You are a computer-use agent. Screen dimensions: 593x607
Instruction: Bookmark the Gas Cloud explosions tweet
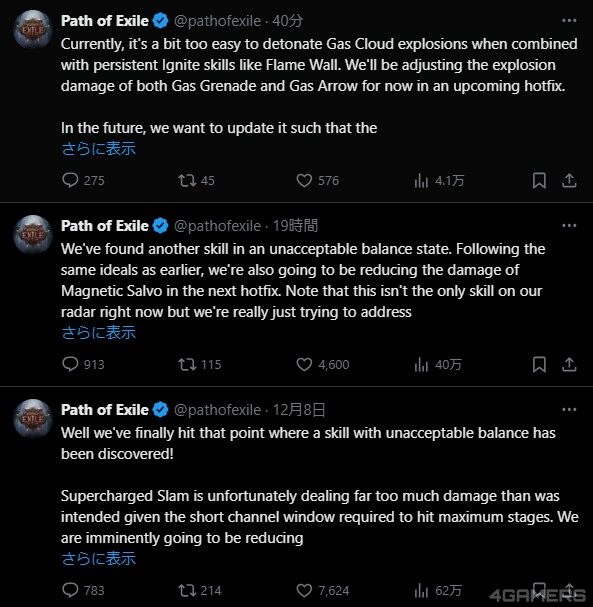click(539, 180)
